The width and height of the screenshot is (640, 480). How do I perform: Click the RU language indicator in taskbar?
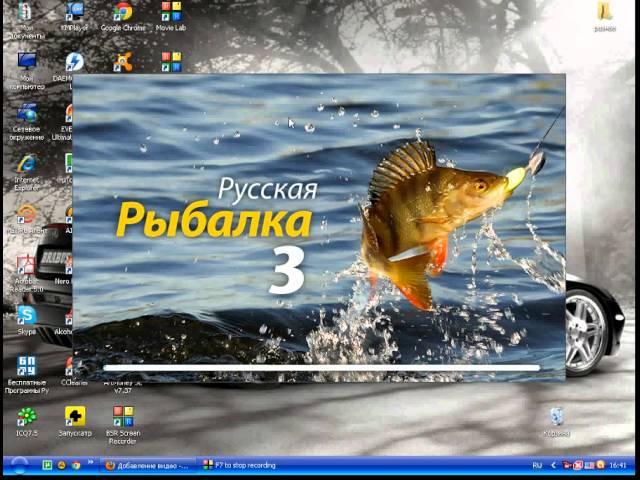[x=537, y=465]
